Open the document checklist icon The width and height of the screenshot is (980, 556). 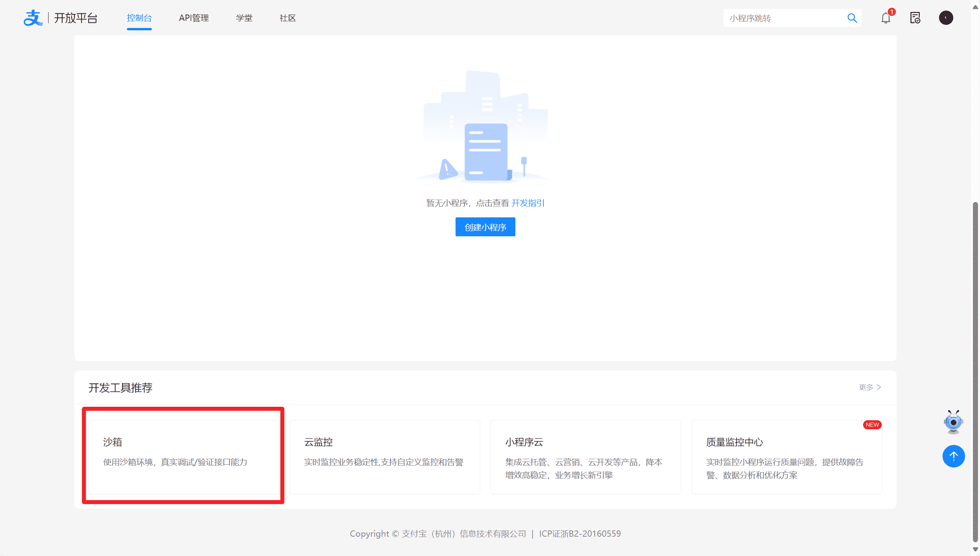[915, 18]
